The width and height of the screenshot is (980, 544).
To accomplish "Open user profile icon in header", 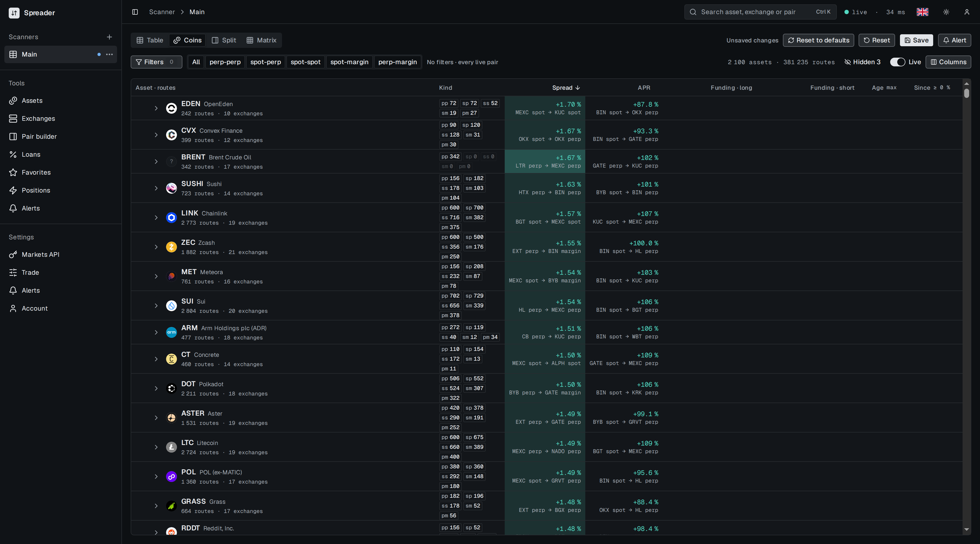I will (x=967, y=12).
